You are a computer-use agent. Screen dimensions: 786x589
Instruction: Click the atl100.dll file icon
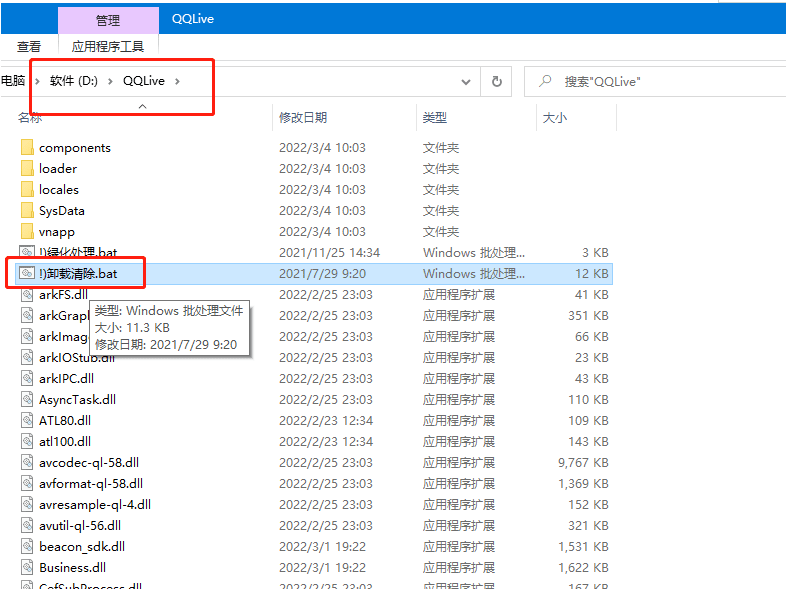(27, 442)
